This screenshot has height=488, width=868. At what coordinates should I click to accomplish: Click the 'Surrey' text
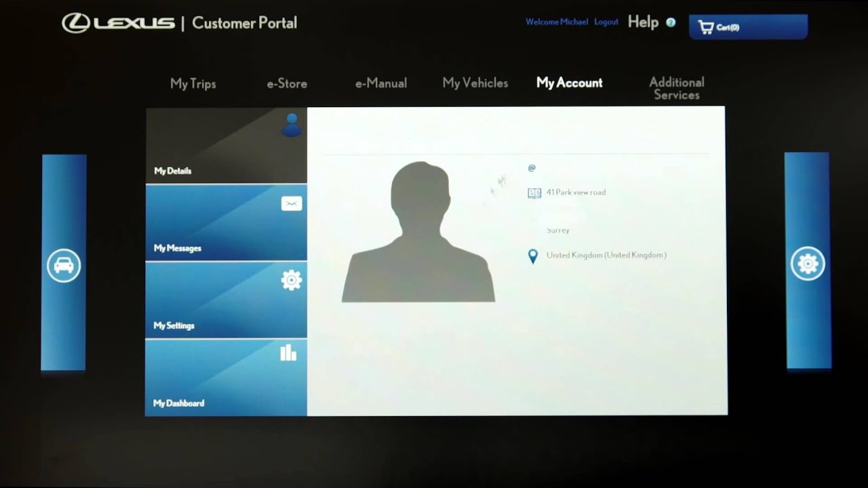(x=558, y=230)
